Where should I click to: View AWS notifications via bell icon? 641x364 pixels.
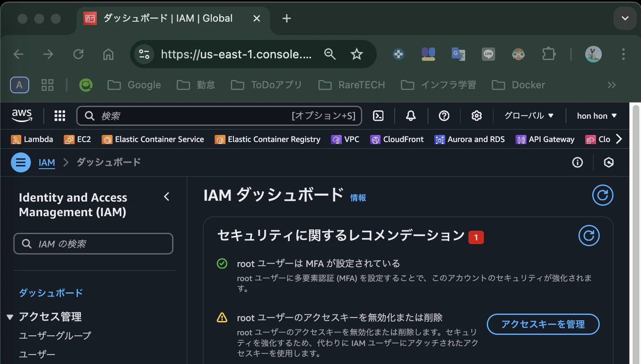coord(411,116)
